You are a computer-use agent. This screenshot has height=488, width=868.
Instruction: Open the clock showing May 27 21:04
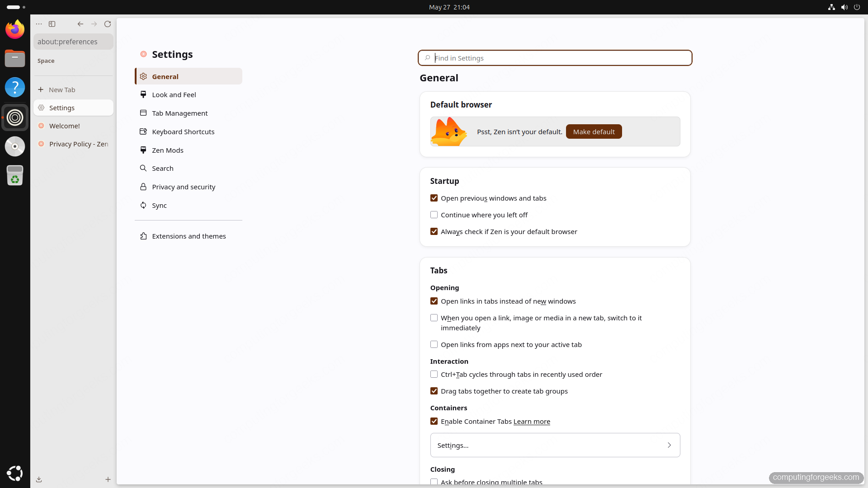(449, 7)
